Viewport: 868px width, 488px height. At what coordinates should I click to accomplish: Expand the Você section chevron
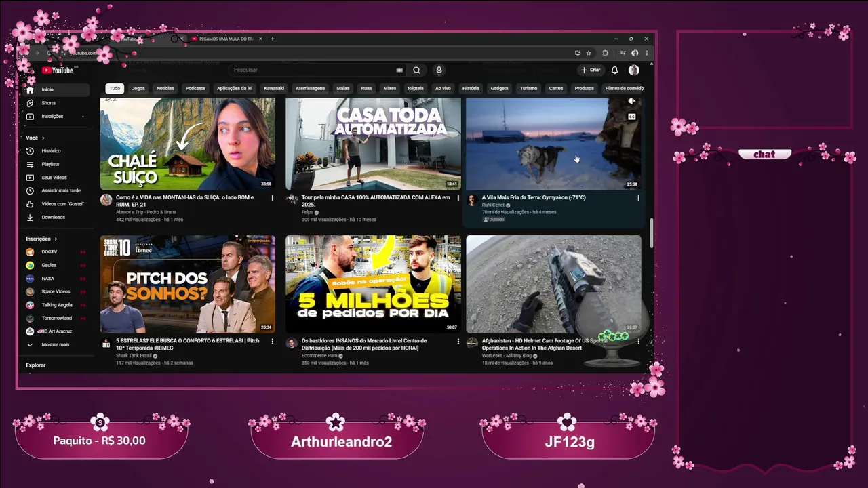point(43,138)
